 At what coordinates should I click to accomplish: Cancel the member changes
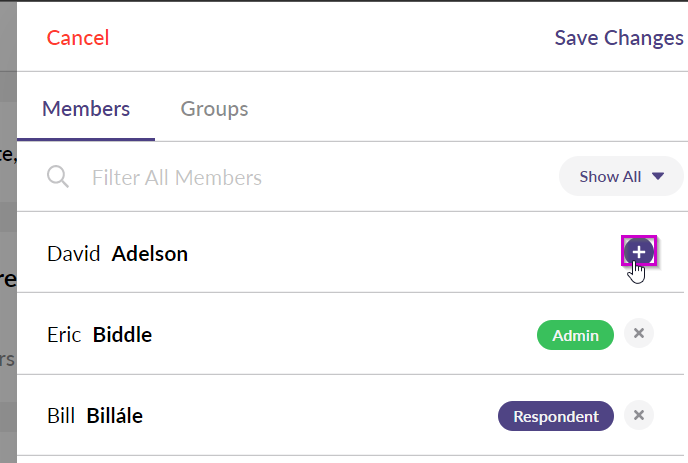pos(78,38)
